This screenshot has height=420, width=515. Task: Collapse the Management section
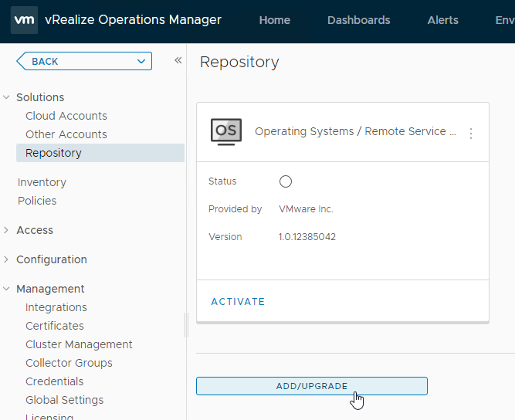point(6,289)
